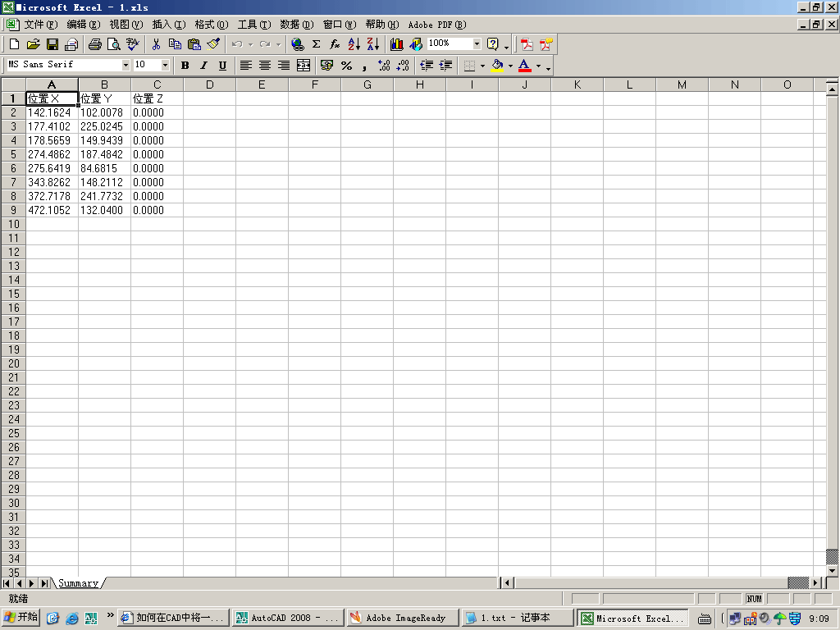Click Convert to PDF and Email icon
Screen dimensions: 840x630
pyautogui.click(x=546, y=44)
